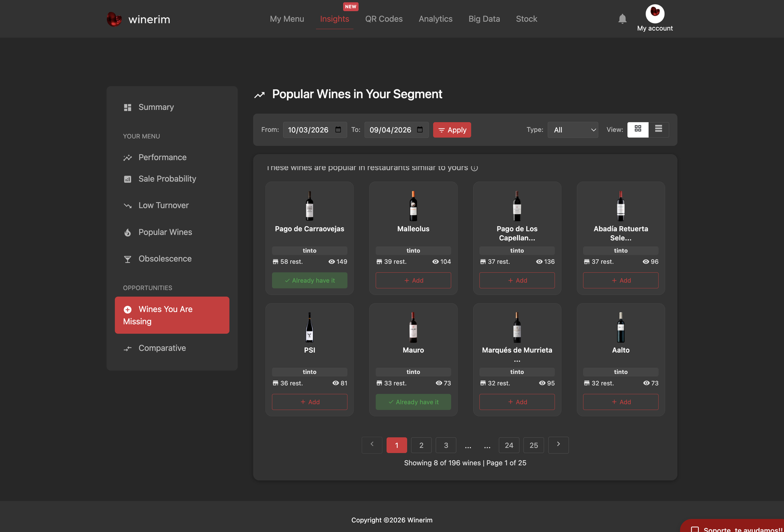Open the To date calendar picker
784x532 pixels.
coord(420,130)
